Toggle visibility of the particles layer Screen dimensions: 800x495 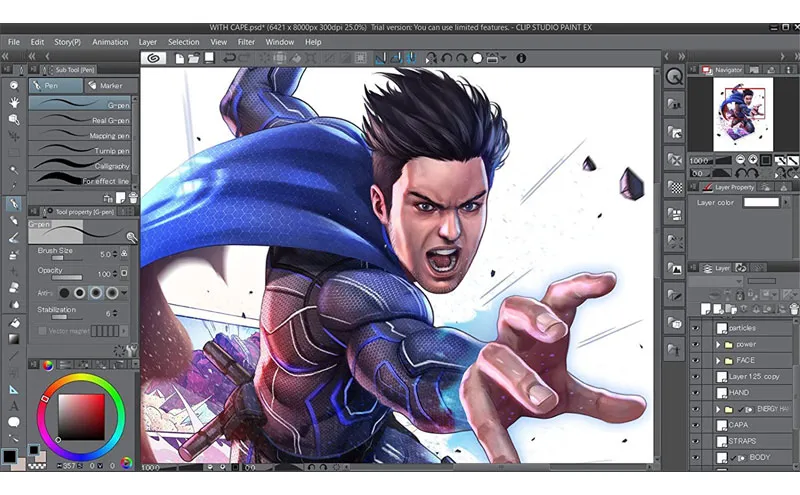pyautogui.click(x=696, y=327)
